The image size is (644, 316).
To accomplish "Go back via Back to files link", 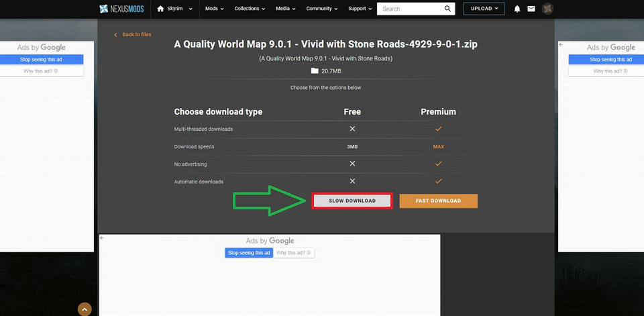I will click(136, 34).
